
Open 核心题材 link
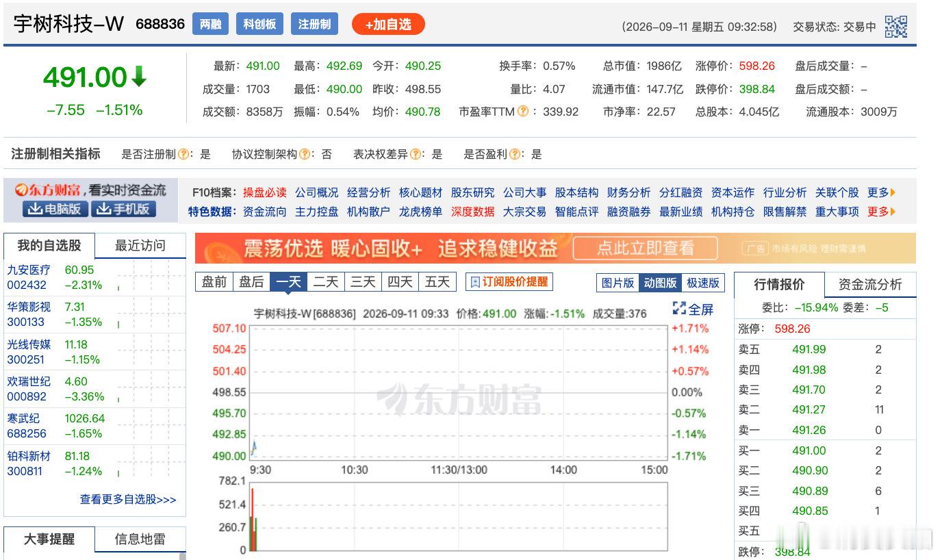tap(421, 192)
